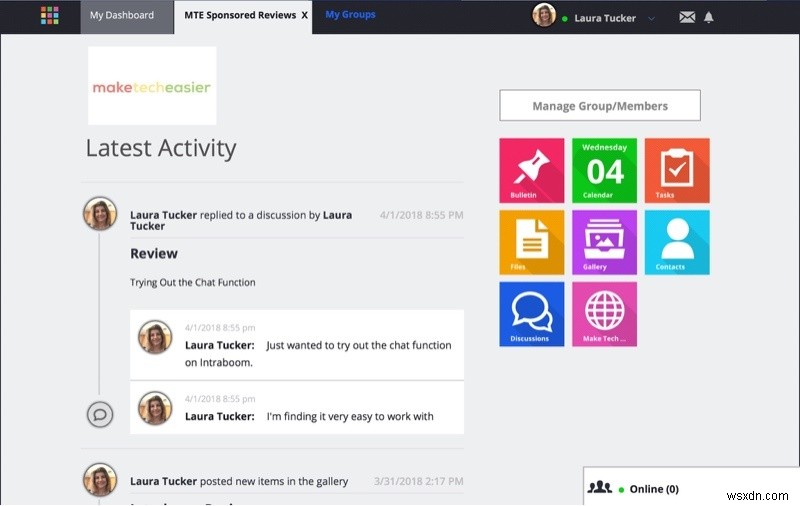Open the Tasks tile
The image size is (800, 506).
[677, 170]
